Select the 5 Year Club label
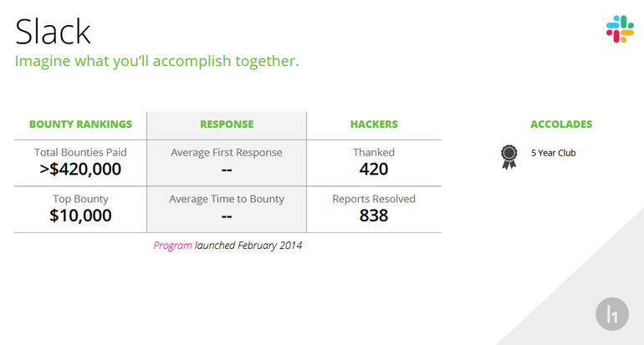The width and height of the screenshot is (644, 345). coord(553,153)
